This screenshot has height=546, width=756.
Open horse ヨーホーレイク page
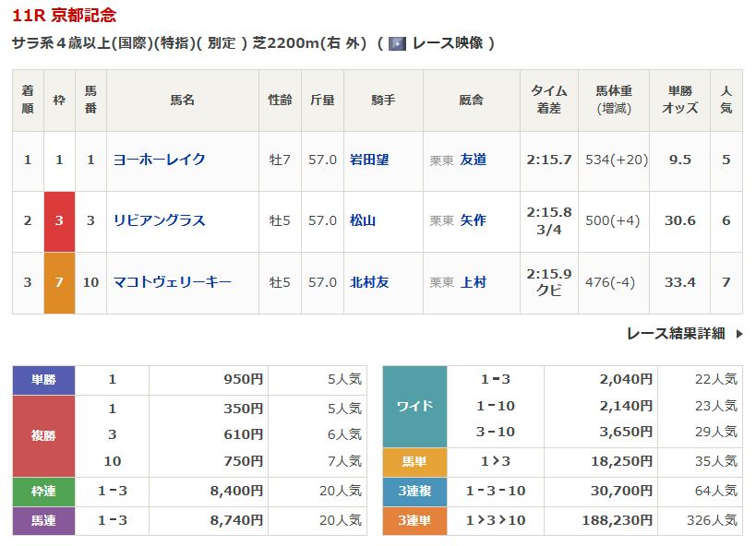click(x=159, y=160)
